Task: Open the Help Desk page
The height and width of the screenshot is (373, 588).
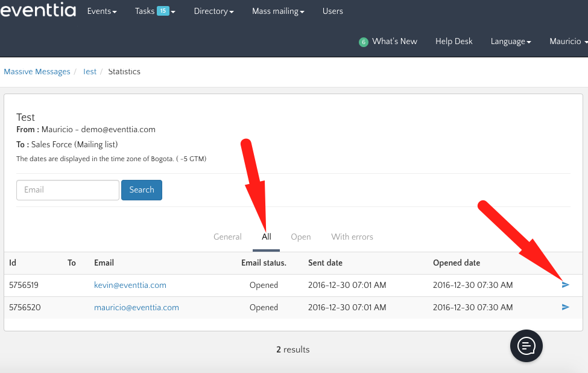Action: tap(454, 42)
